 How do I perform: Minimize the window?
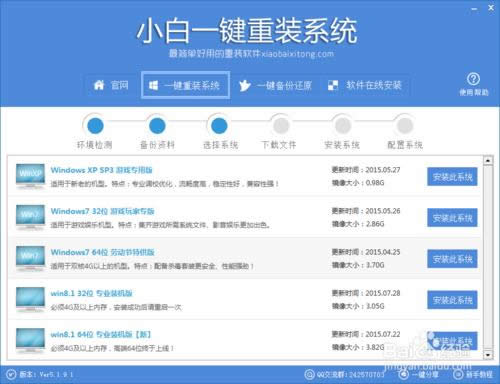pos(474,9)
